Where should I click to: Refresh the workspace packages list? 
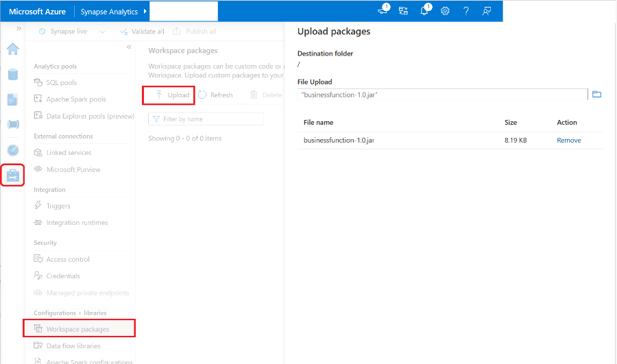(x=216, y=95)
